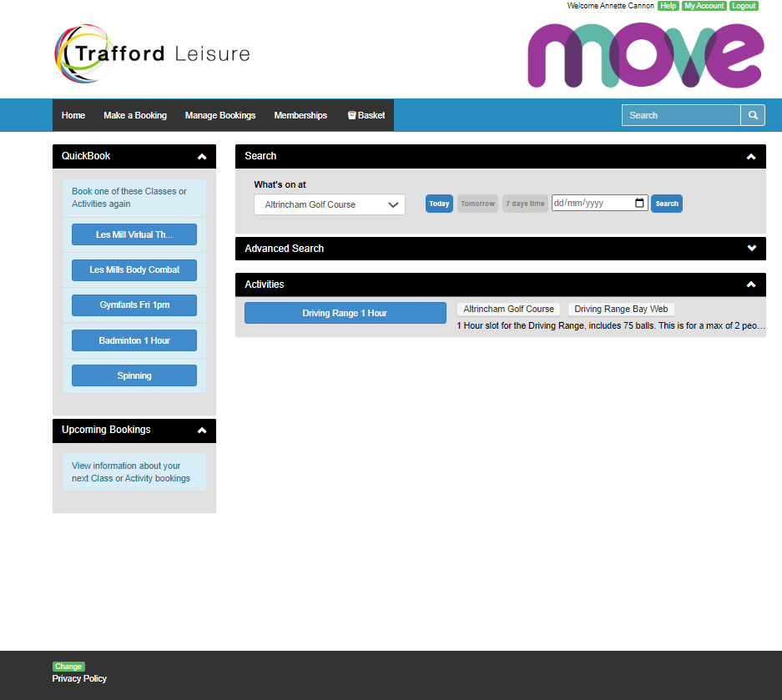Click the Welcome Annette Cannon text

click(610, 6)
